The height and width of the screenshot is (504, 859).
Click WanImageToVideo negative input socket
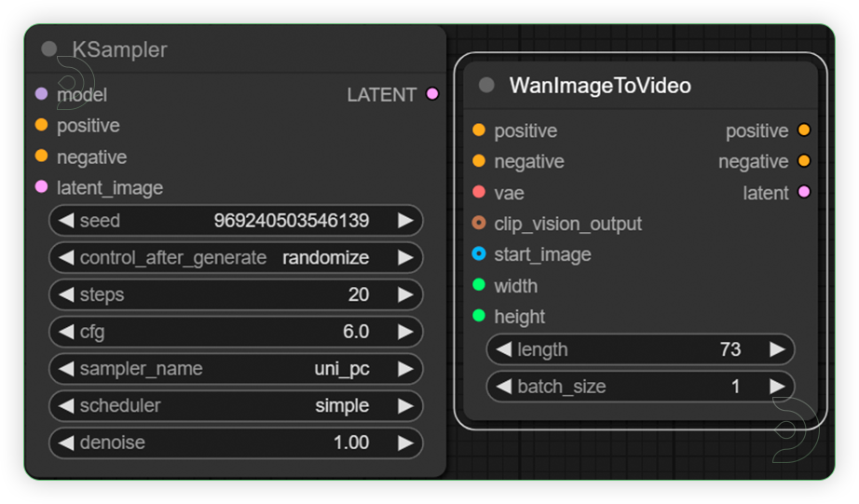pyautogui.click(x=479, y=161)
